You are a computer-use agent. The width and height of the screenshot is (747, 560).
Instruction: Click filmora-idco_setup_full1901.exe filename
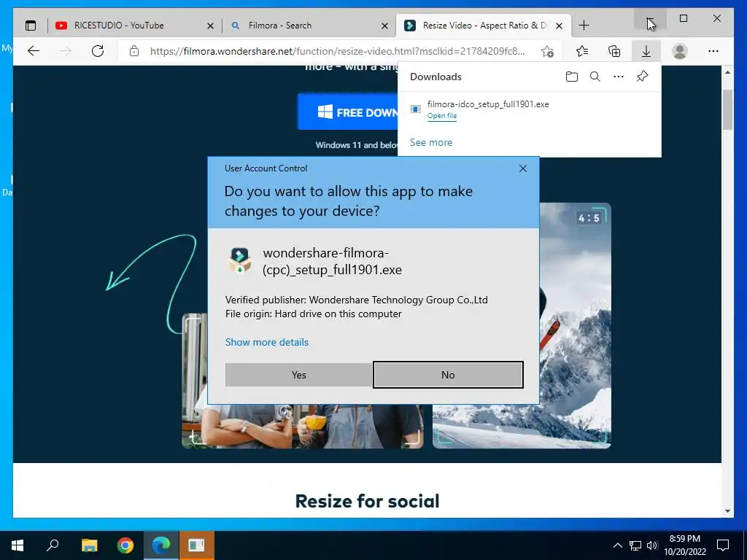pyautogui.click(x=488, y=104)
